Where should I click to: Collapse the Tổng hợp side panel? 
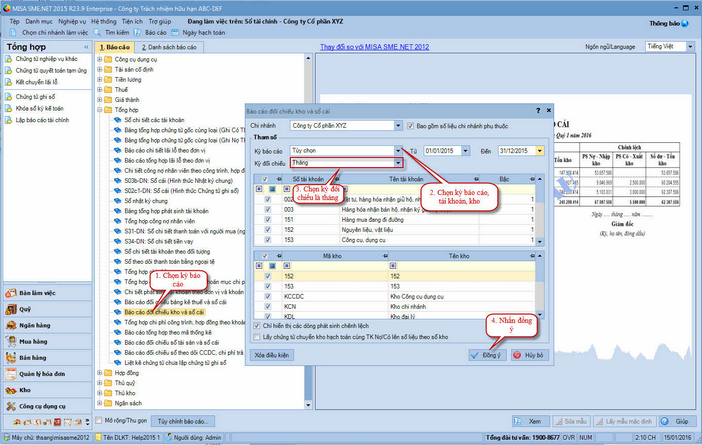click(86, 47)
